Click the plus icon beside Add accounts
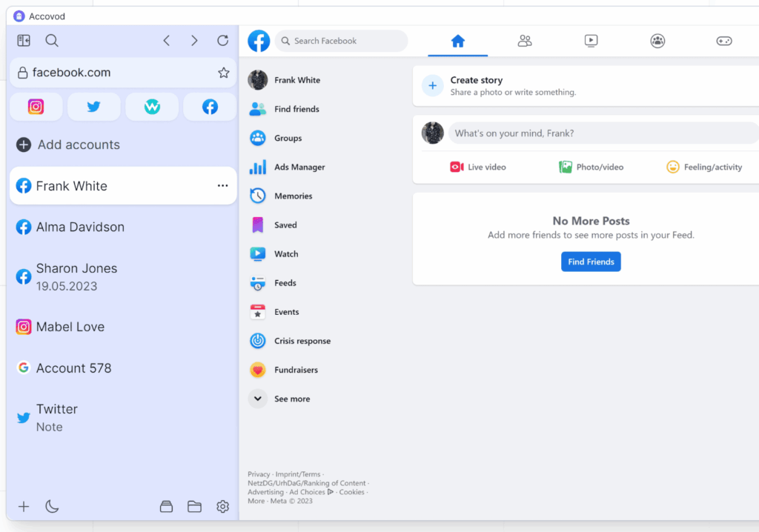Viewport: 759px width, 532px height. point(24,144)
